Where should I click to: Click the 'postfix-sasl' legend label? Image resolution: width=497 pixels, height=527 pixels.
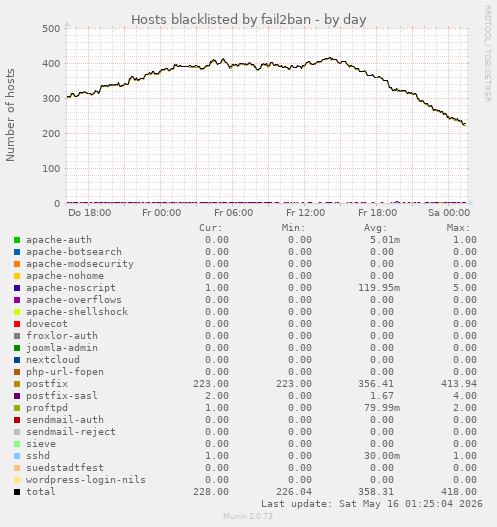click(x=62, y=396)
